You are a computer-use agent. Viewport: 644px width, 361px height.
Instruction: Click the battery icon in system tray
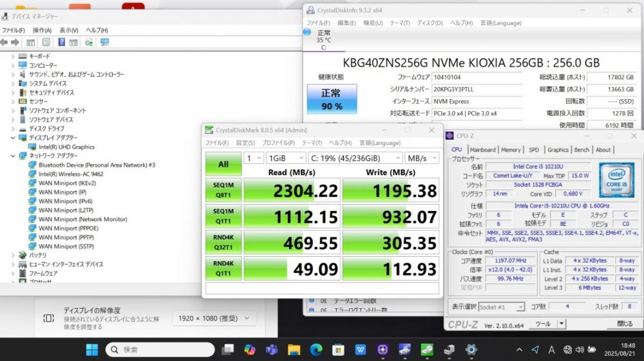point(592,349)
